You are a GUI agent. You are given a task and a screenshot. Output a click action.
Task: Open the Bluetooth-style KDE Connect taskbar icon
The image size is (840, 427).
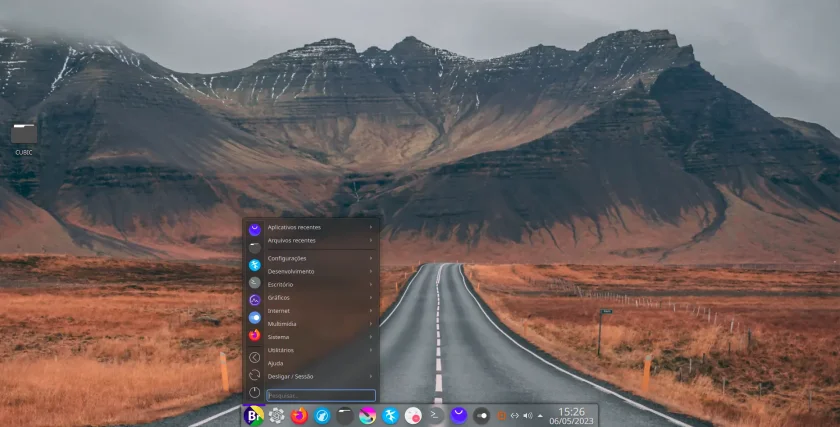click(390, 416)
